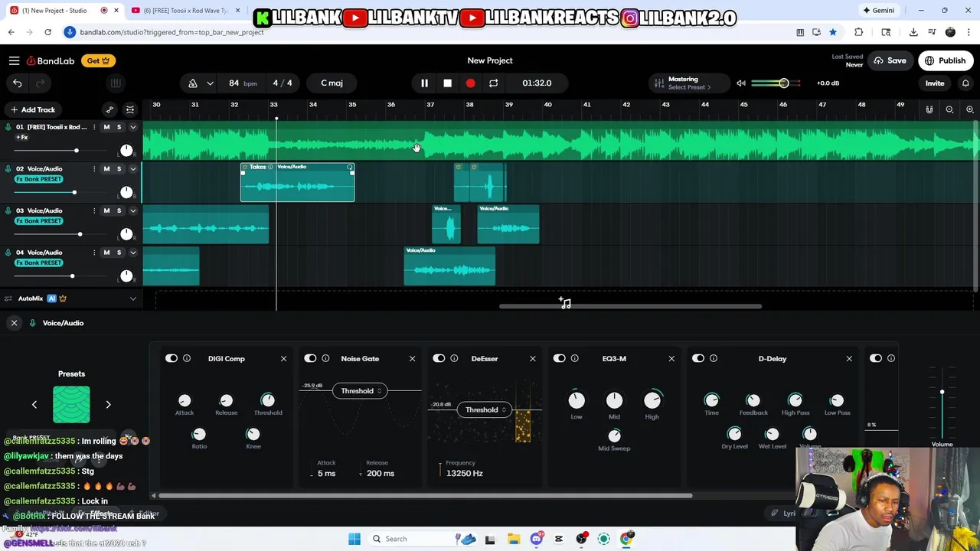Viewport: 980px width, 551px height.
Task: Stop playback
Action: tap(447, 83)
